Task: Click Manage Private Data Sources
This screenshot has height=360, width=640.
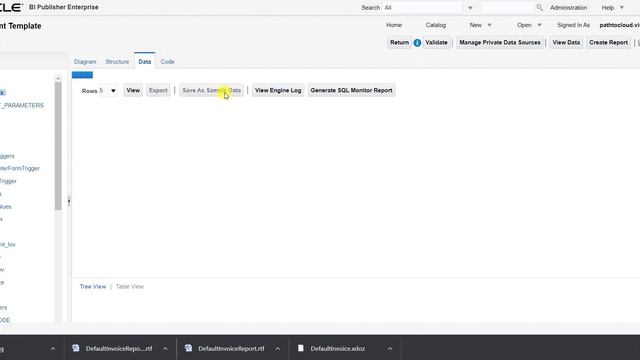Action: pyautogui.click(x=500, y=42)
